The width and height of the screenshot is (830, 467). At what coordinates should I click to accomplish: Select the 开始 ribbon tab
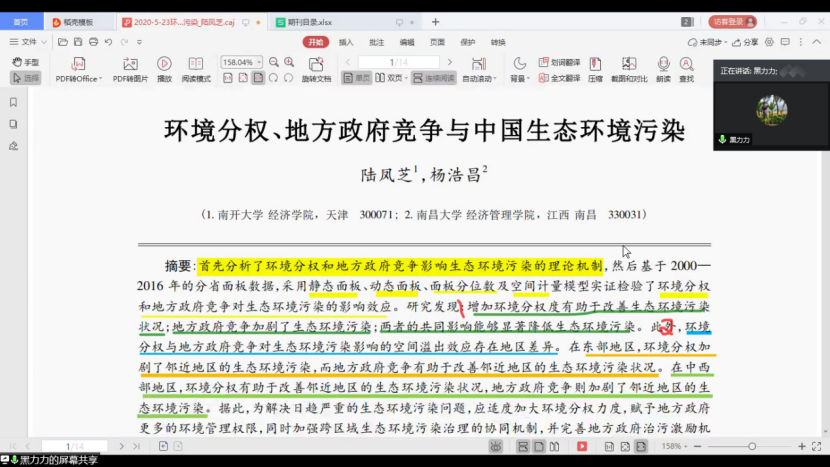pyautogui.click(x=316, y=42)
